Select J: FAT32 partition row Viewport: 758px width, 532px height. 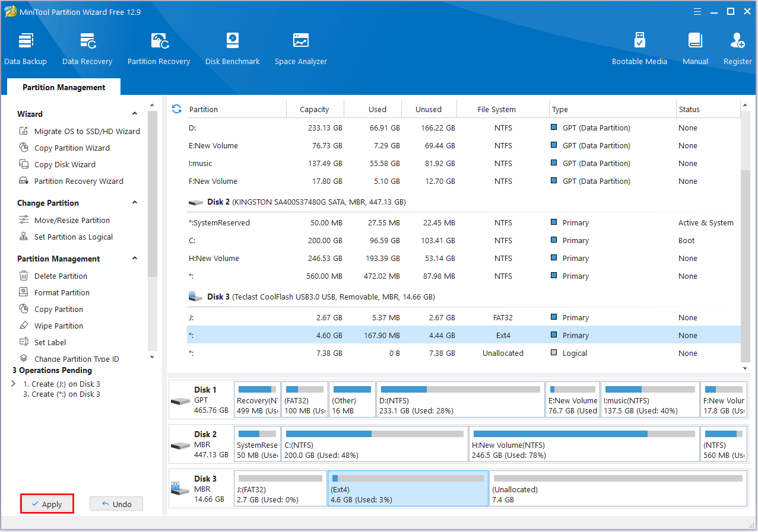[x=464, y=317]
